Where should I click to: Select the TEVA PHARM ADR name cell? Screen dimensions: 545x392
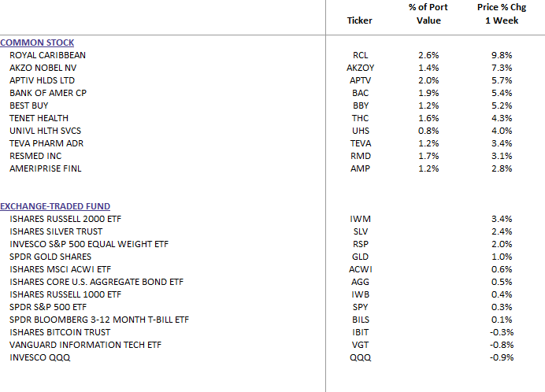[46, 143]
